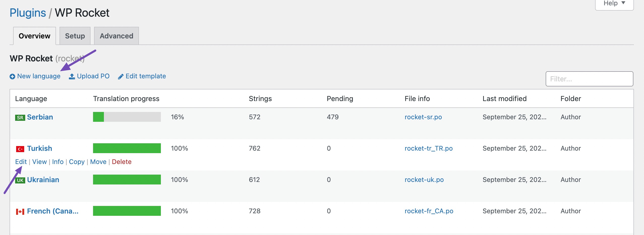Viewport: 644px width, 235px height.
Task: Click Serbian row's last modified date
Action: click(x=514, y=117)
